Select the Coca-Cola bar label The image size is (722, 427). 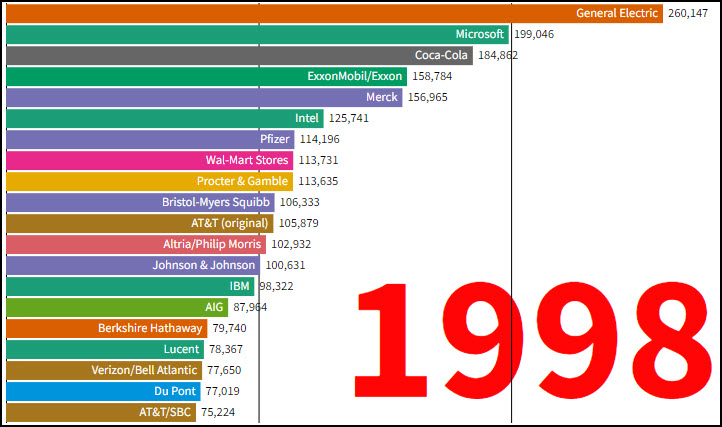[441, 55]
